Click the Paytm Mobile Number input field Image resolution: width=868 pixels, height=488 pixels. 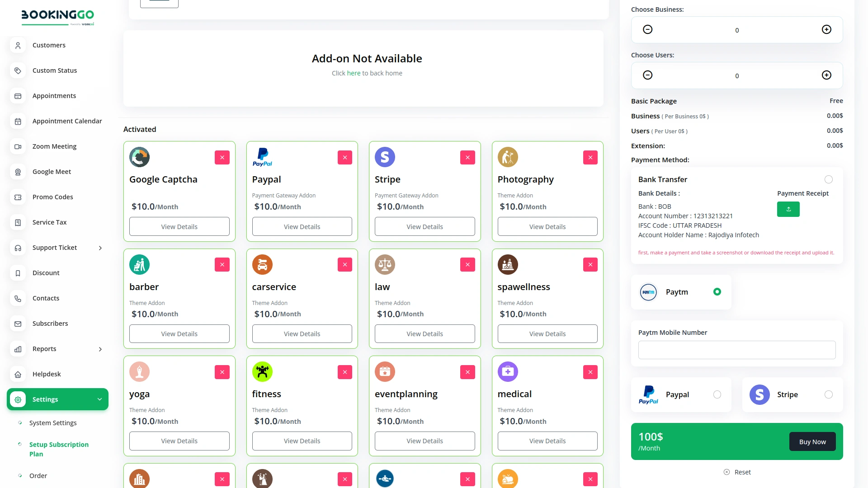(x=736, y=350)
